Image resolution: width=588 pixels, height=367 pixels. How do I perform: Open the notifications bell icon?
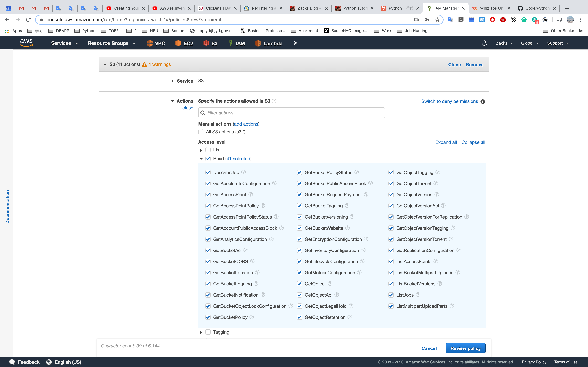(484, 43)
